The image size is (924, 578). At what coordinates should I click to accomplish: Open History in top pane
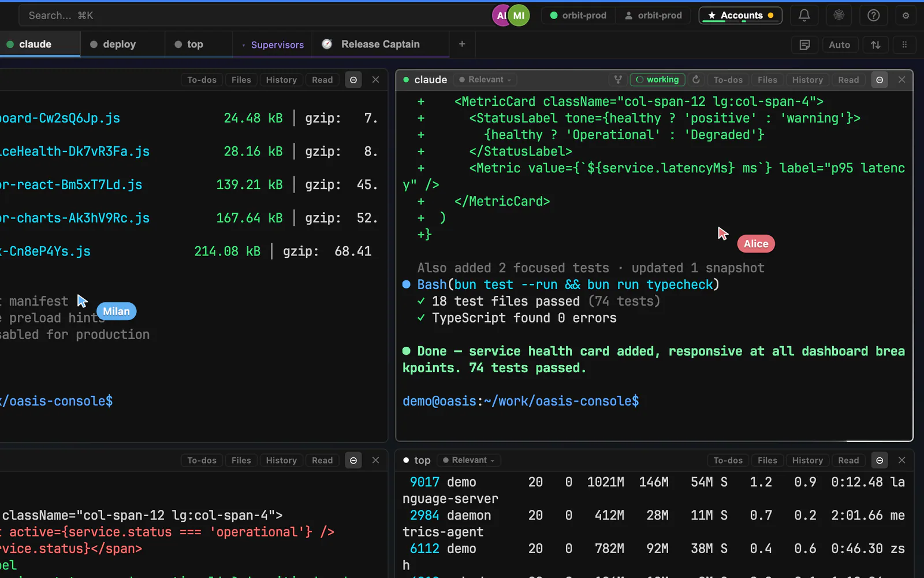(807, 460)
